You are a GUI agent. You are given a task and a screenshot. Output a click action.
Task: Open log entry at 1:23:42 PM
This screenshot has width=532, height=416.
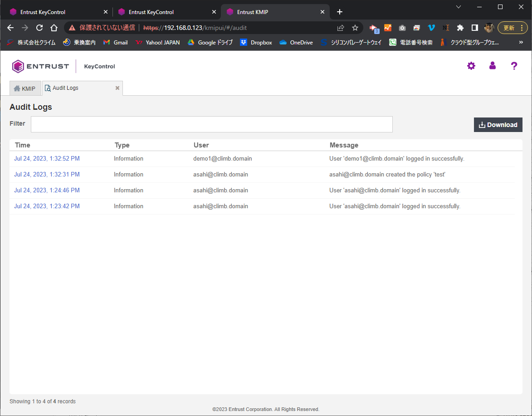47,206
